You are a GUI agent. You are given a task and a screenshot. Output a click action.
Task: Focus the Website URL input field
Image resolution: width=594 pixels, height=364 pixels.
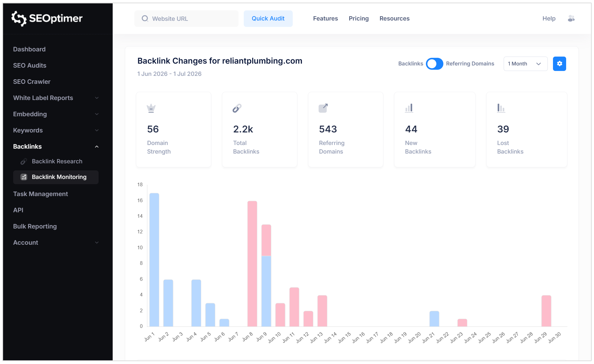(x=186, y=19)
